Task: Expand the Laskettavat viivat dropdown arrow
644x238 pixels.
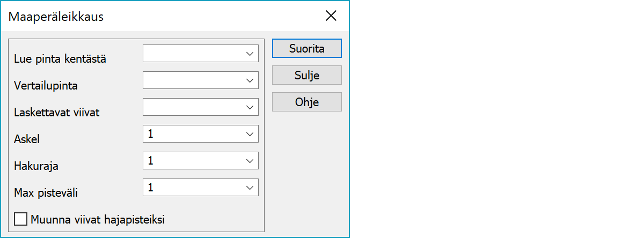Action: pyautogui.click(x=250, y=107)
